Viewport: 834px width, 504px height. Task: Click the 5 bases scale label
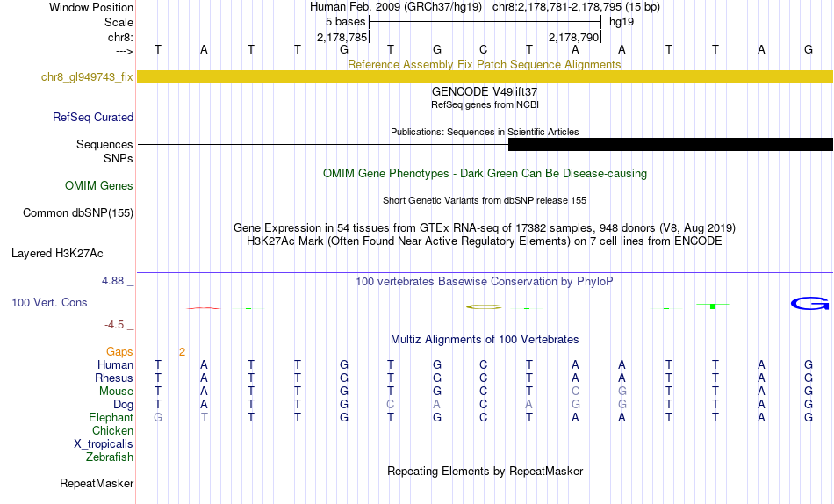click(346, 22)
